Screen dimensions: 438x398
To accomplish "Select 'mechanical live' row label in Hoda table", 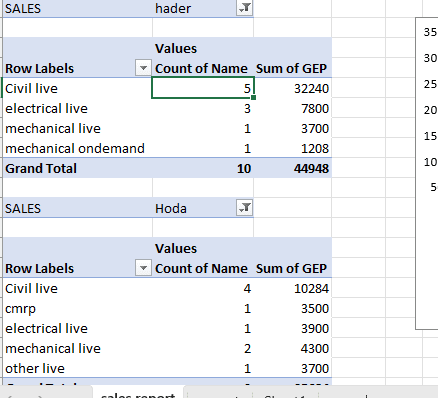I will click(77, 348).
